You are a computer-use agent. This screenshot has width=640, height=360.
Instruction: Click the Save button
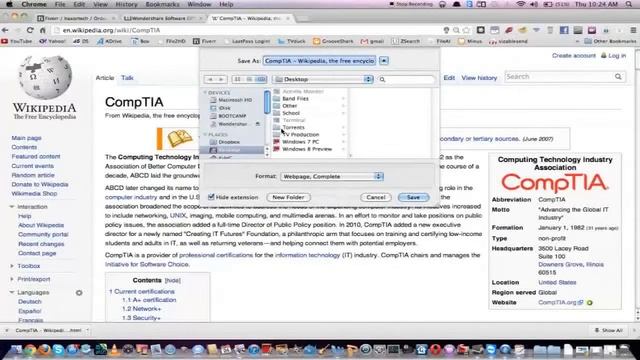pyautogui.click(x=413, y=198)
